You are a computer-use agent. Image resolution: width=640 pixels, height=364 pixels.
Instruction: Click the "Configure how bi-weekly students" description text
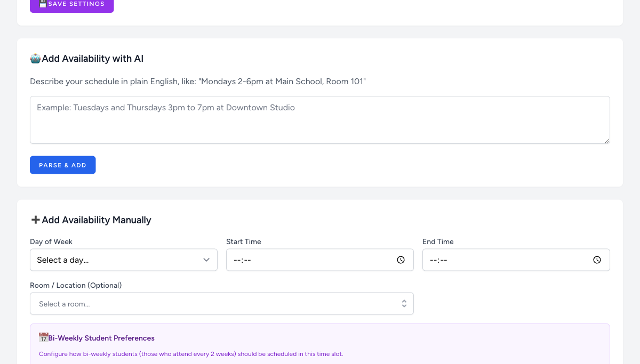[191, 354]
